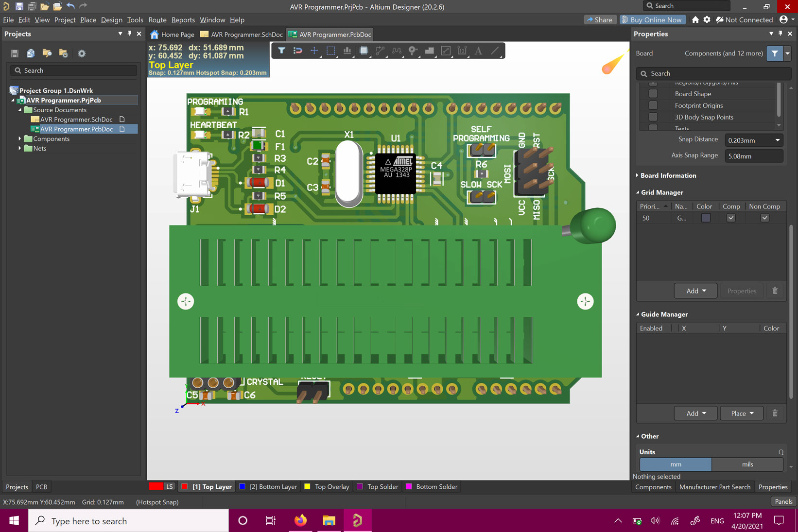The image size is (798, 532).
Task: Open the Reports menu
Action: (183, 19)
